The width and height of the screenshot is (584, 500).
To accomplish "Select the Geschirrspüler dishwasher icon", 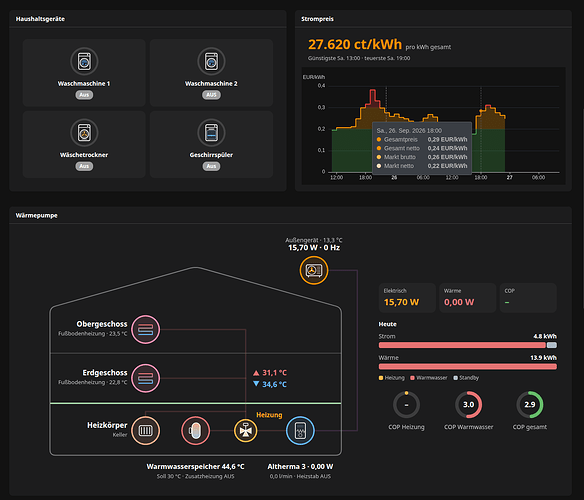I will point(211,132).
